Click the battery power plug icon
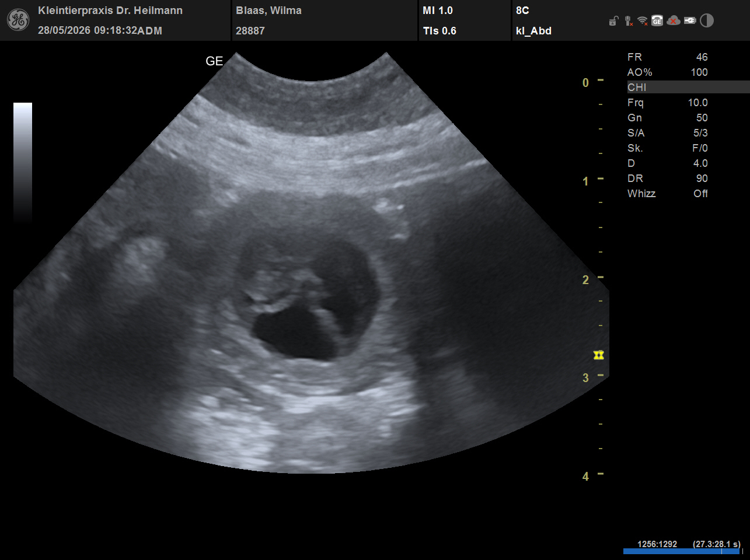 690,21
